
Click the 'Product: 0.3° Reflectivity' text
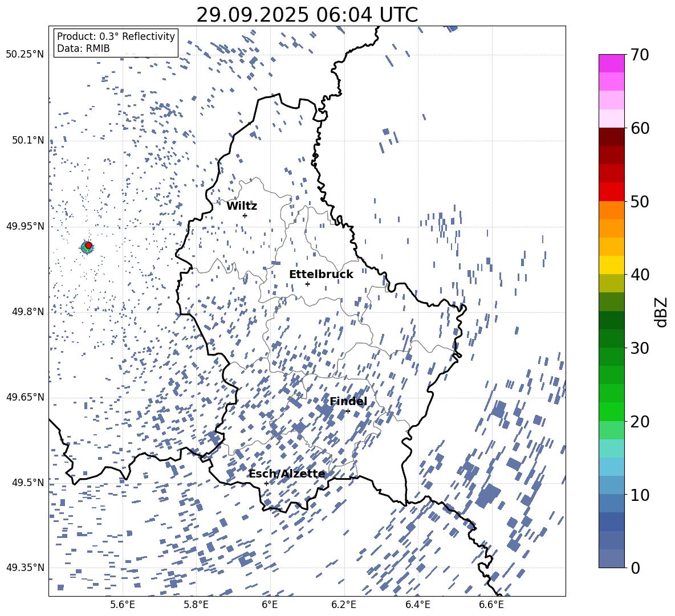[116, 36]
